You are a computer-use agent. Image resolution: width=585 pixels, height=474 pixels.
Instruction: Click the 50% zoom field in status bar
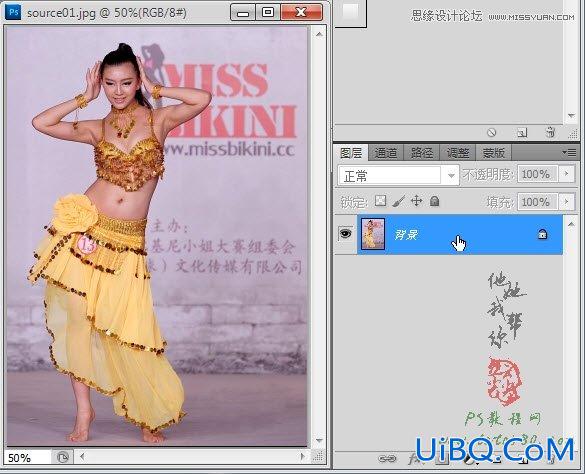(27, 458)
